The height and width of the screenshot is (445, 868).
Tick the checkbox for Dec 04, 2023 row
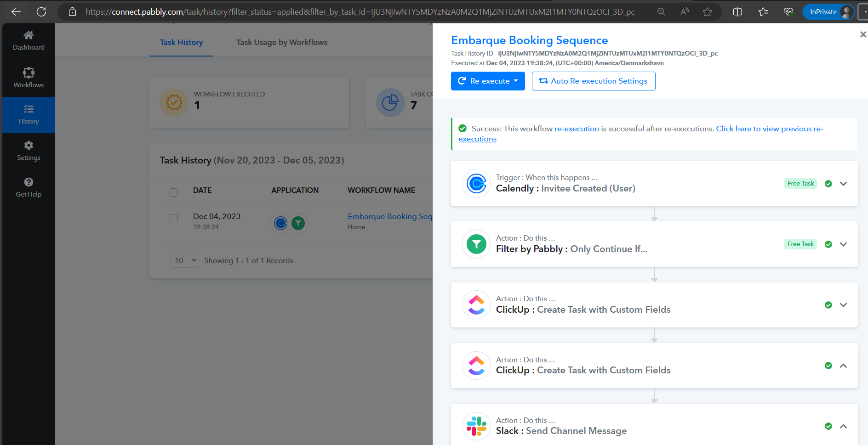point(174,218)
